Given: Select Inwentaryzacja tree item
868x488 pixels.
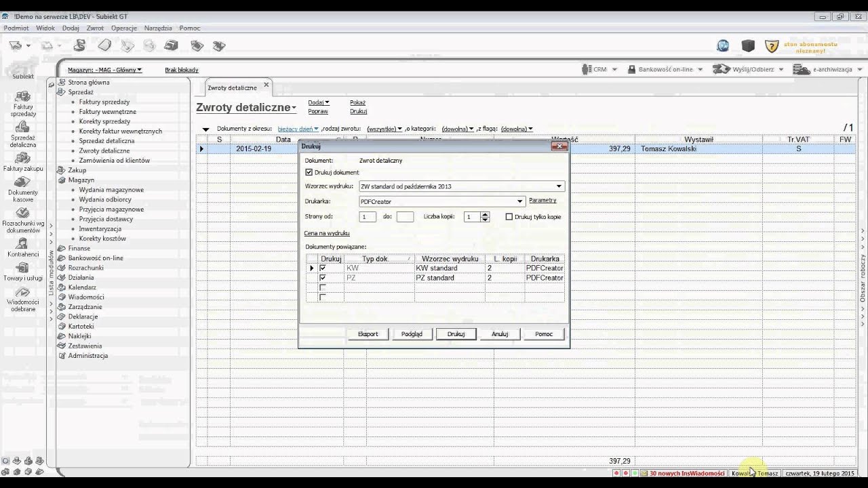Looking at the screenshot, I should coord(100,229).
